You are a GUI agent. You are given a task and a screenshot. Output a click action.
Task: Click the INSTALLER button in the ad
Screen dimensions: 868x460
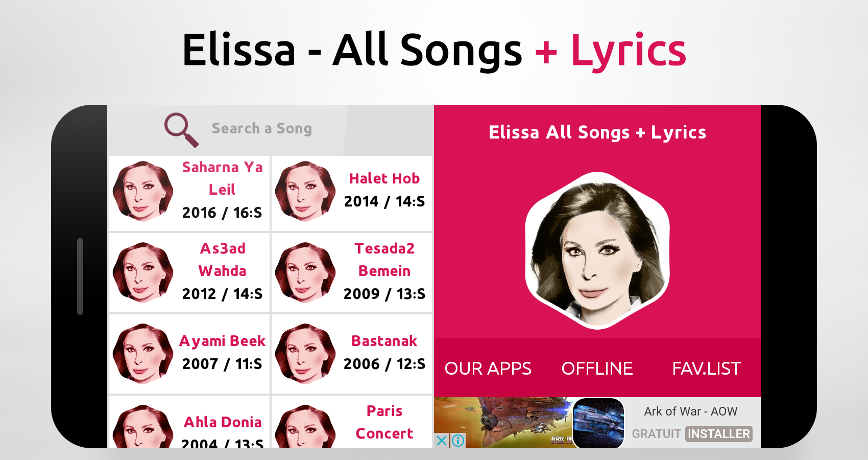[718, 434]
